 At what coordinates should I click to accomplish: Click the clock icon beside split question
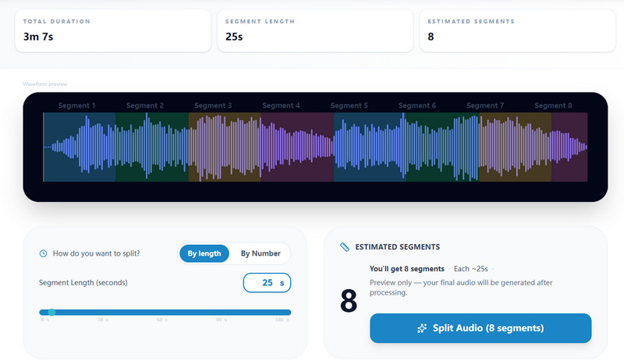pos(43,253)
